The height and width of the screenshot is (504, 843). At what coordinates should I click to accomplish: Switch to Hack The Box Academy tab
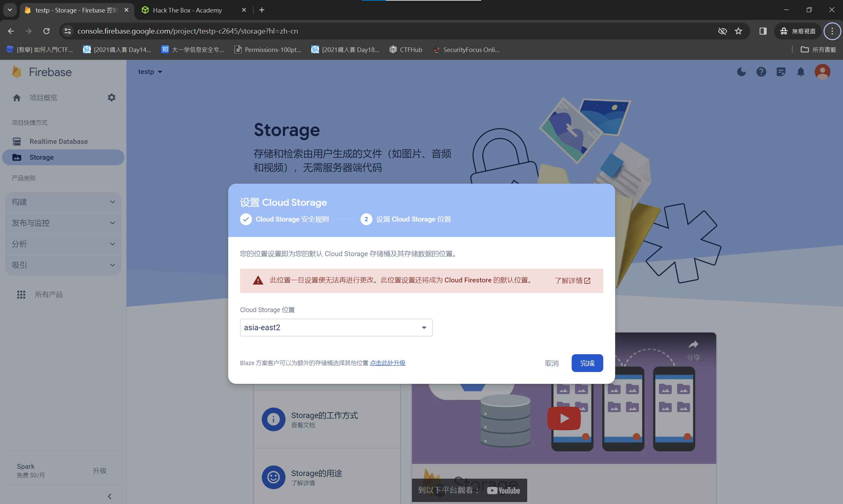click(x=187, y=10)
